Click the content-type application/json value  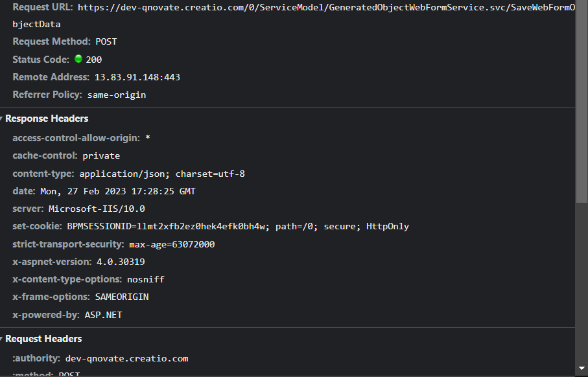tap(162, 174)
